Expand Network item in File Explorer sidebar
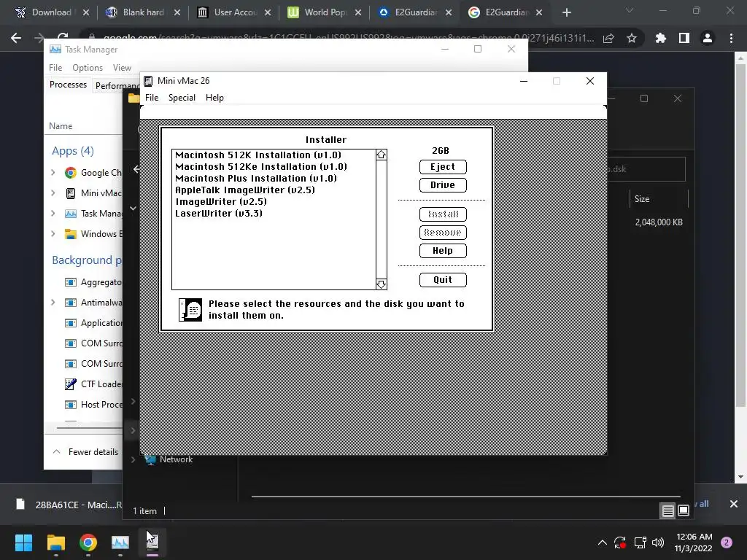747x560 pixels. click(x=133, y=459)
